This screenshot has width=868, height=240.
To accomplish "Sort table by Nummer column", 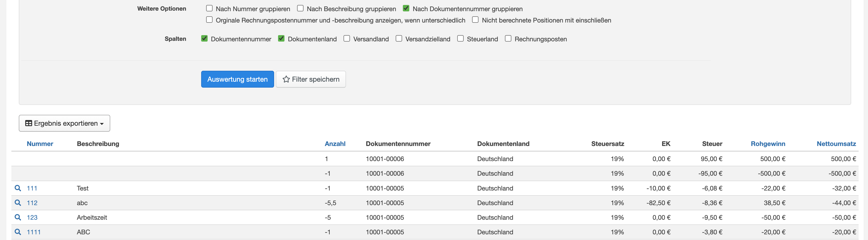I will [40, 144].
